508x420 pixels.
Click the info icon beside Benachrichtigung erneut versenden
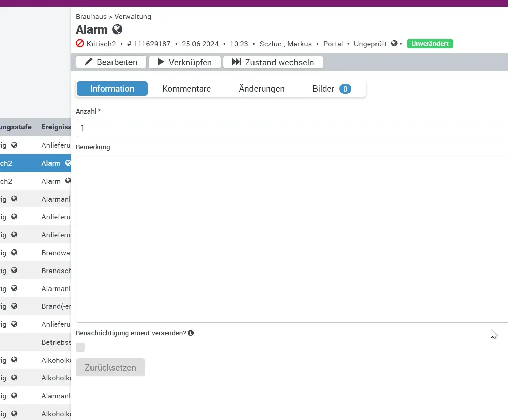click(191, 333)
